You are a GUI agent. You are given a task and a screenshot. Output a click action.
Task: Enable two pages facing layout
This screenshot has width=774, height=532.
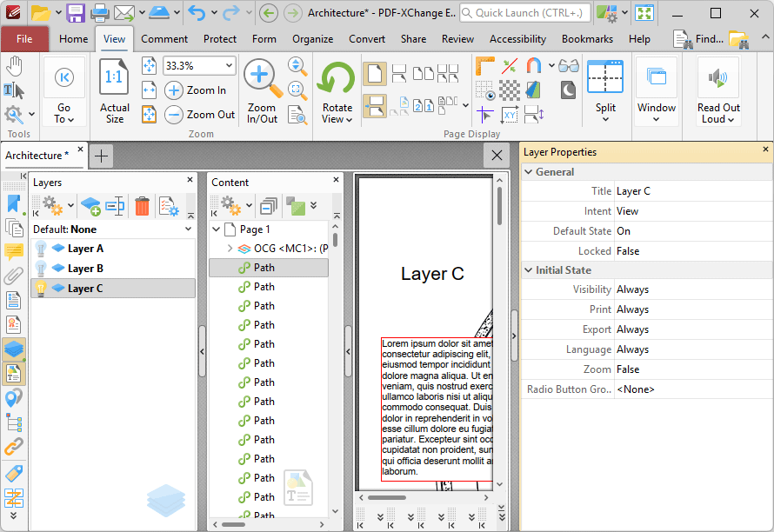[423, 74]
